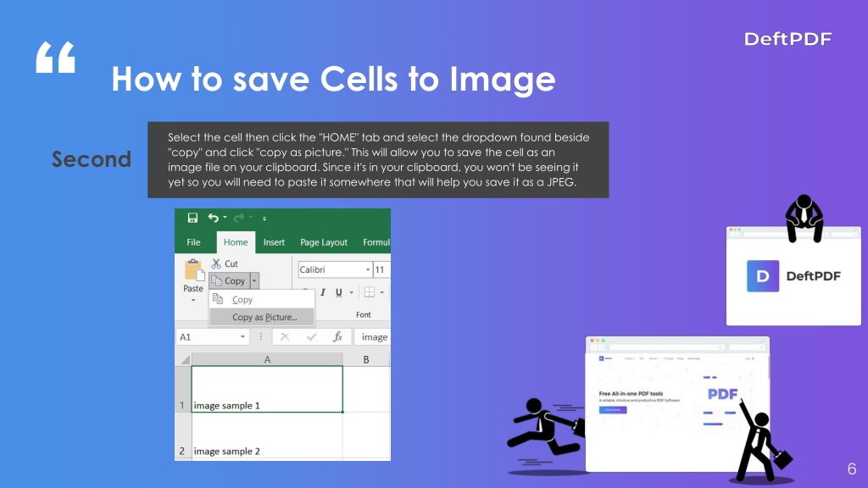Click the Undo arrow icon
Viewport: 868px width, 488px height.
tap(213, 218)
